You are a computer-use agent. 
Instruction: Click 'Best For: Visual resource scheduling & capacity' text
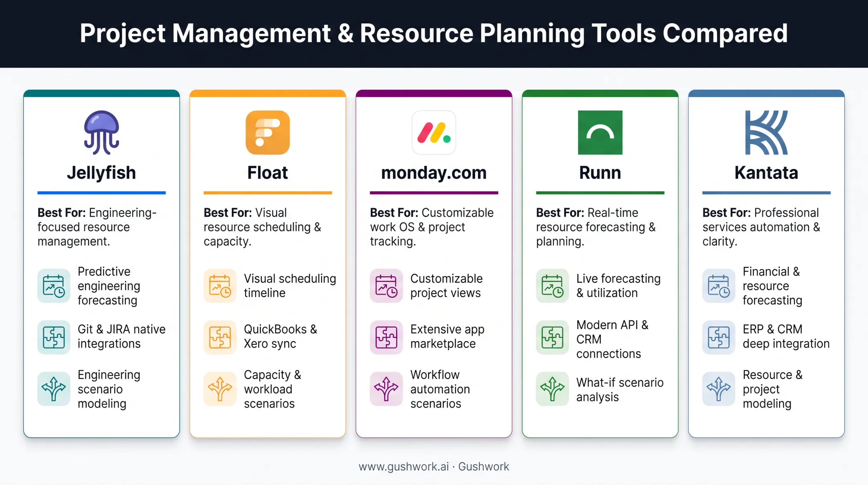pos(262,227)
